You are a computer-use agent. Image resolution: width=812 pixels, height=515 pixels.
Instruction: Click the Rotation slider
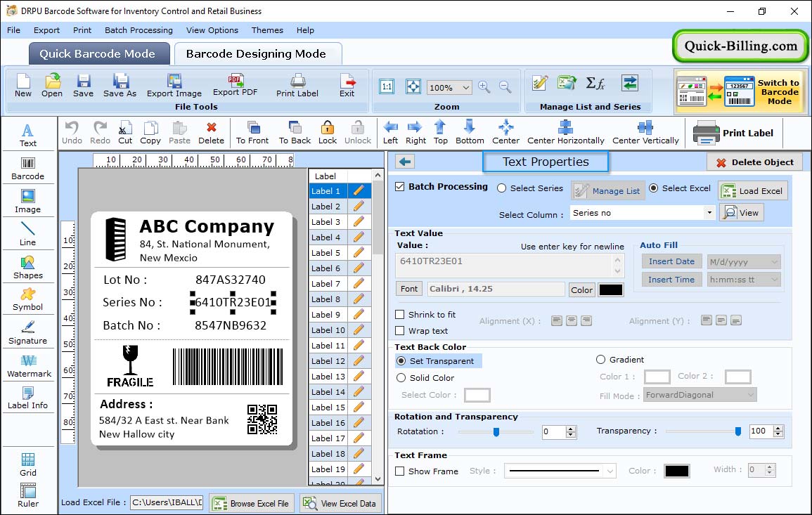496,431
